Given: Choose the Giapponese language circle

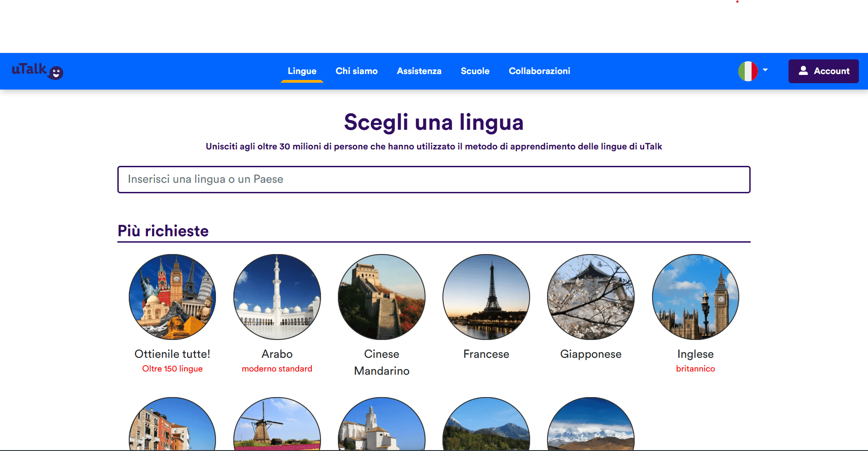Looking at the screenshot, I should pos(590,297).
